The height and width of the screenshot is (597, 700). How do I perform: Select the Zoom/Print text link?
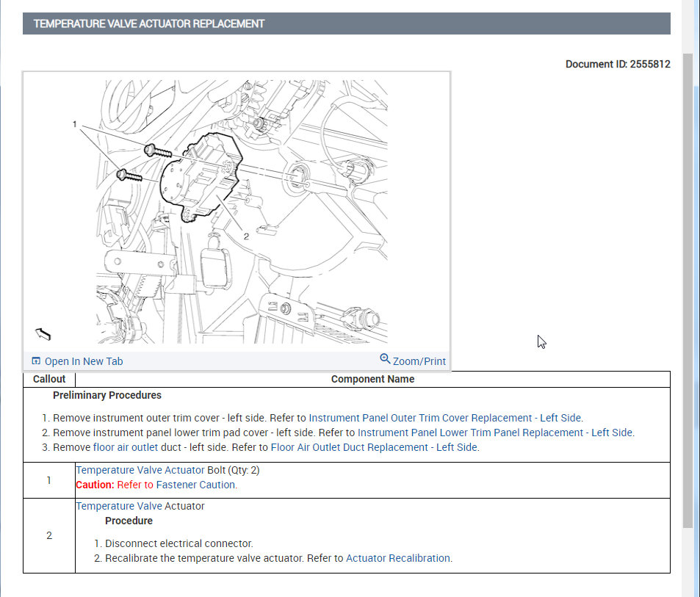click(419, 361)
